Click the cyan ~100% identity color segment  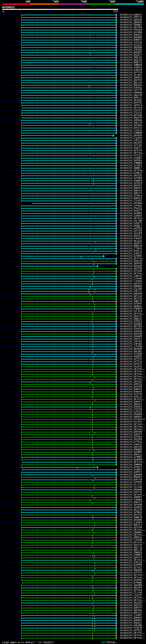[x=130, y=4]
